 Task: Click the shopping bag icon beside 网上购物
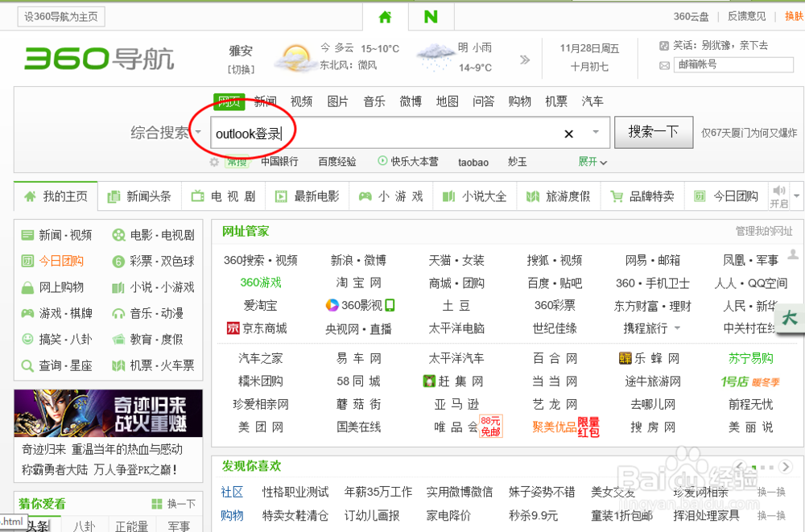pos(27,287)
